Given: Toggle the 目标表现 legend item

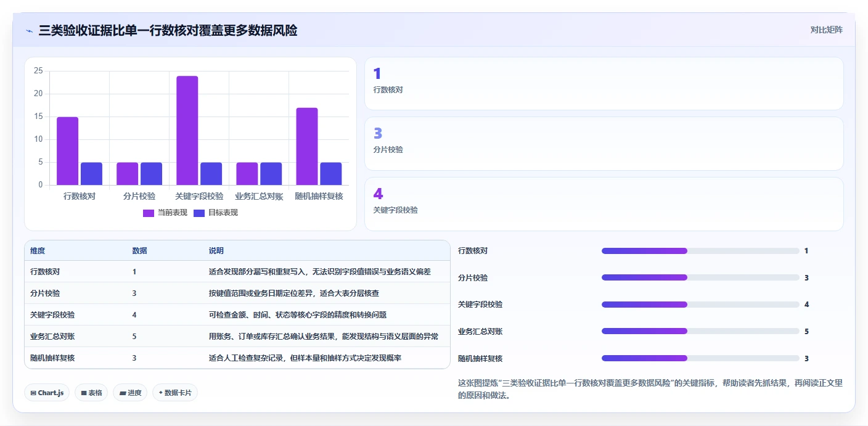Looking at the screenshot, I should [215, 213].
